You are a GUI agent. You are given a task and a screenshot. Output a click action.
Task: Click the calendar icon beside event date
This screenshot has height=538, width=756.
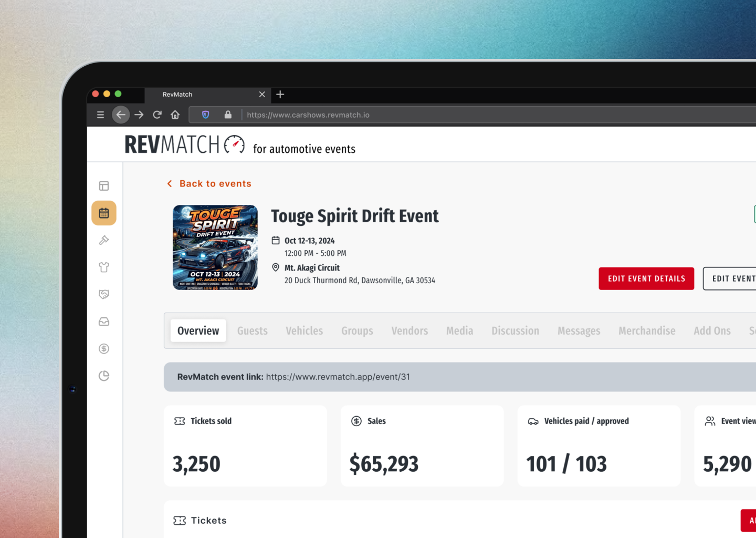(x=276, y=241)
